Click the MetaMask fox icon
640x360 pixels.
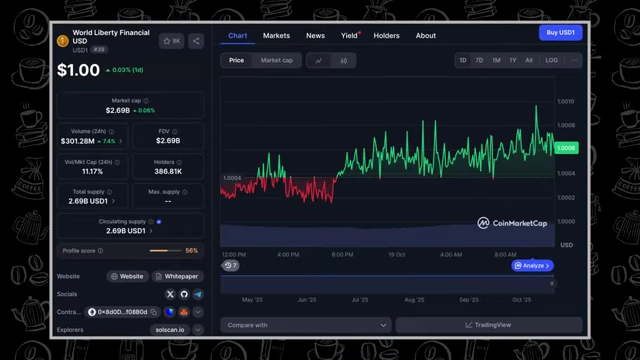tap(184, 312)
